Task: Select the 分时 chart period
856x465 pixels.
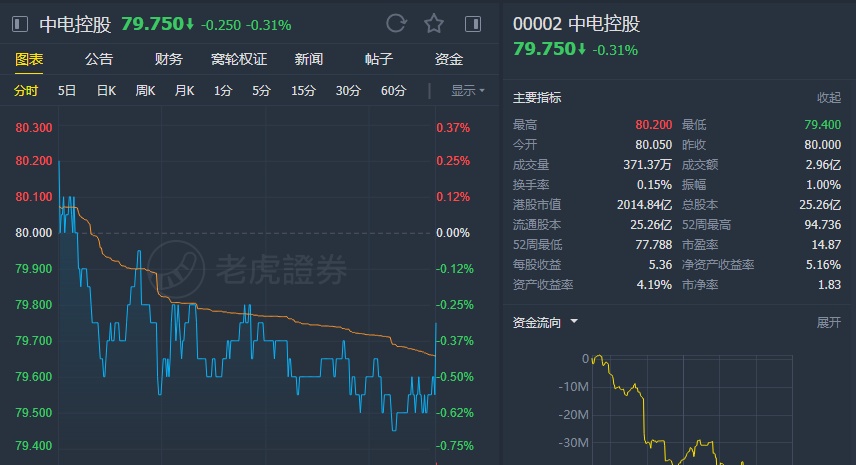Action: (26, 91)
